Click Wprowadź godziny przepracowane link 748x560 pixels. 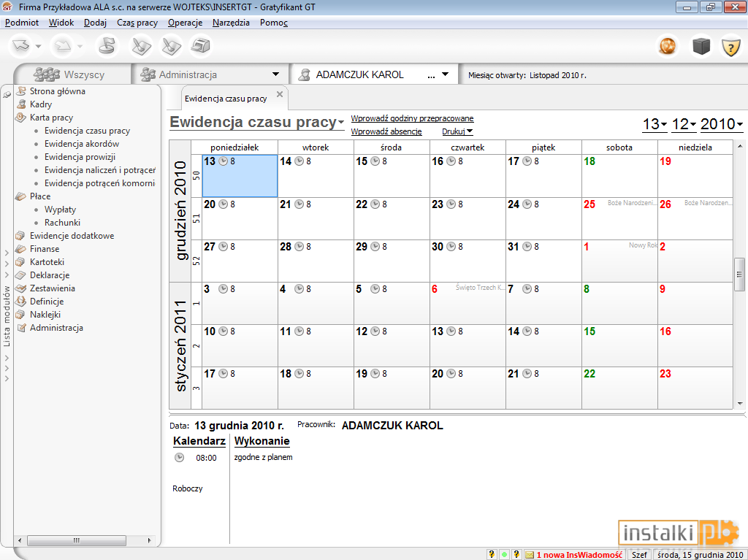click(412, 118)
